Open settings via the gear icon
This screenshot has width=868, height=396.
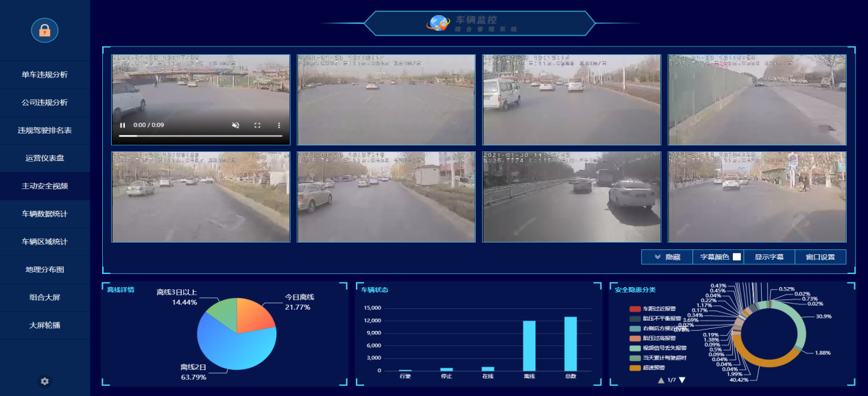tap(45, 381)
